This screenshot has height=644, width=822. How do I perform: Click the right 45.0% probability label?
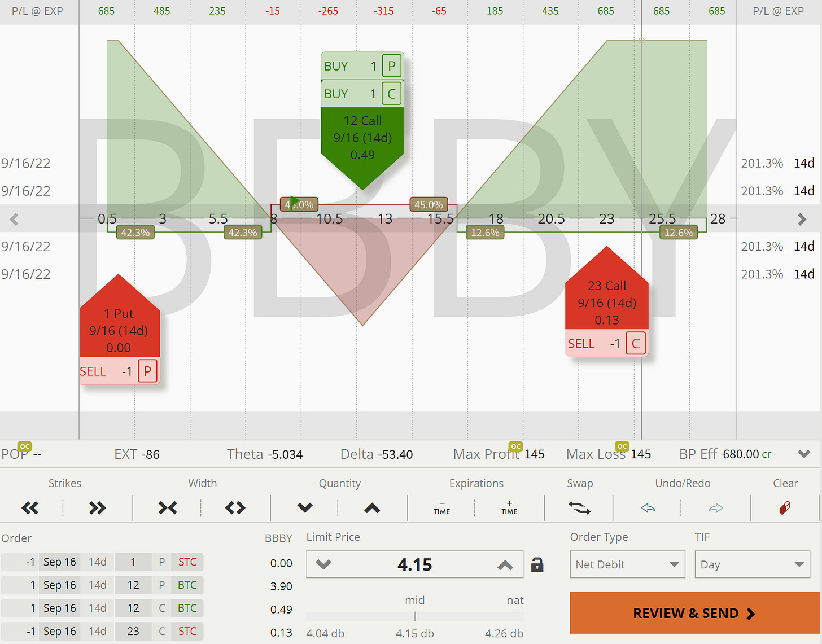point(429,204)
